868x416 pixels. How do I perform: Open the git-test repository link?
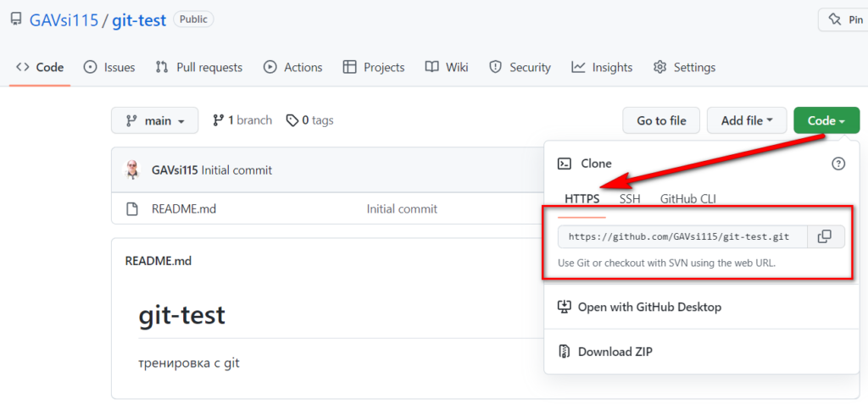[x=139, y=20]
